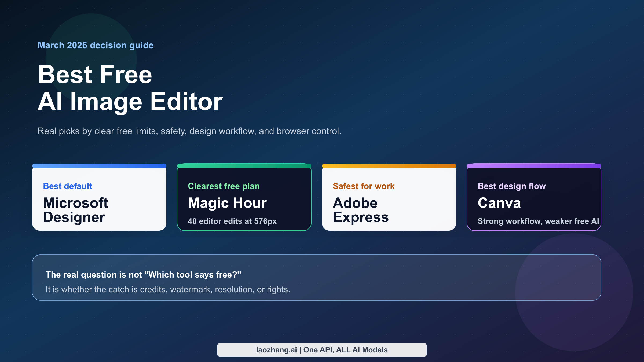Select the 'Strong workflow, weaker free AI' note
Screen dimensions: 644x362
(539, 221)
